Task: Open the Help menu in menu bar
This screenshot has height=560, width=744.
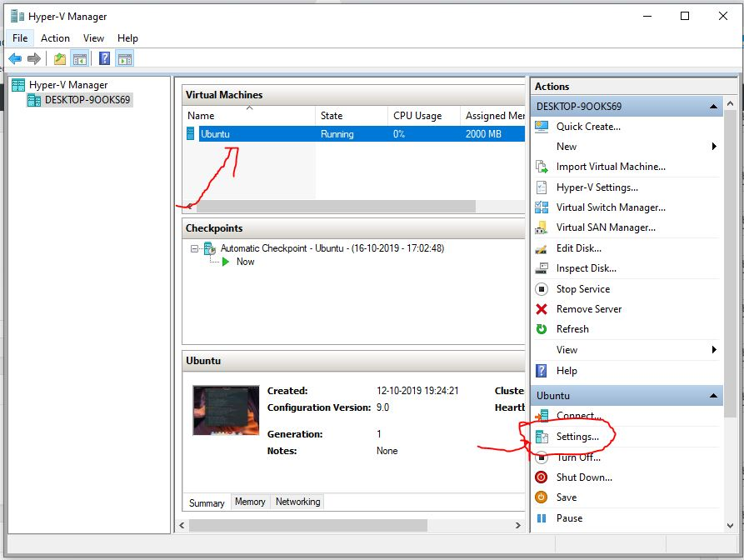Action: click(x=127, y=38)
